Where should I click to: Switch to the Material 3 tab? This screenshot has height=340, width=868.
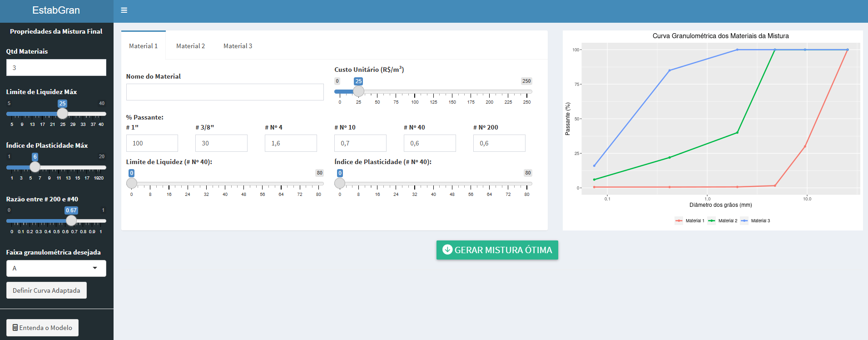pos(238,46)
